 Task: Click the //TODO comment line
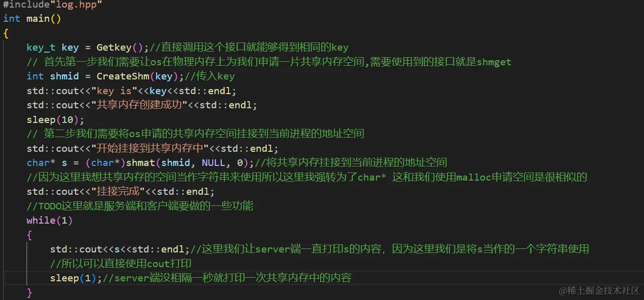coord(140,206)
